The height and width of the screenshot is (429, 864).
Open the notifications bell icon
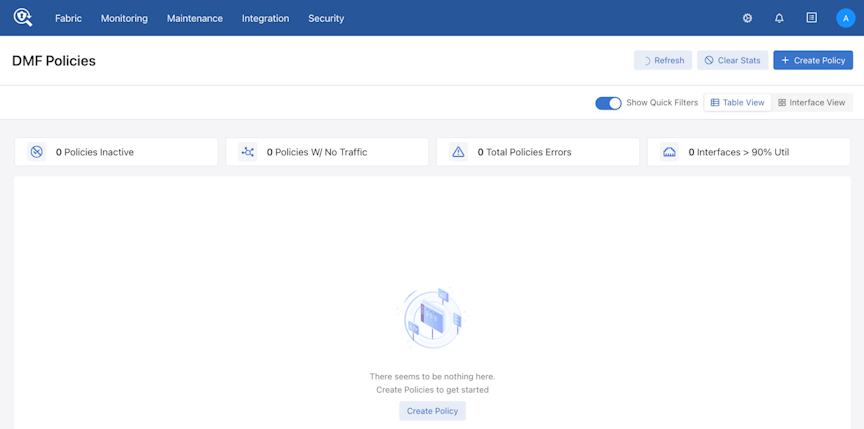[x=779, y=18]
